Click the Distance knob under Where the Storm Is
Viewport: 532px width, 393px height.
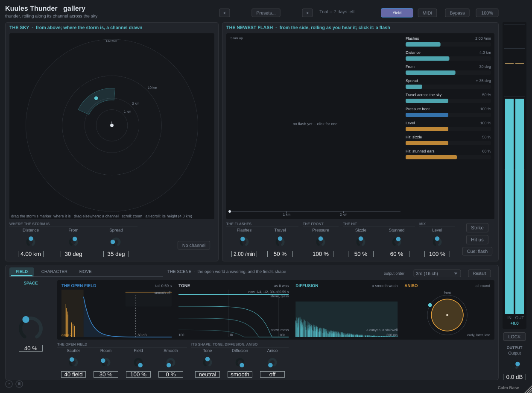coord(31,241)
